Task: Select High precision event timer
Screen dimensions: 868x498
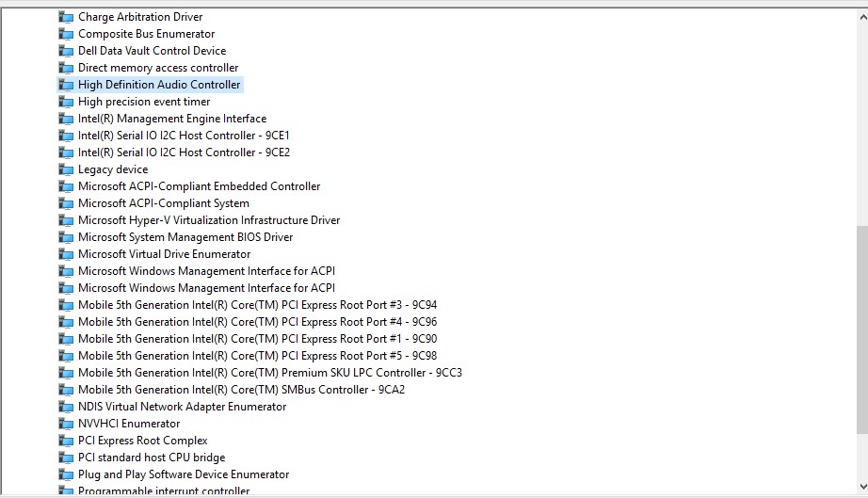Action: [x=144, y=102]
